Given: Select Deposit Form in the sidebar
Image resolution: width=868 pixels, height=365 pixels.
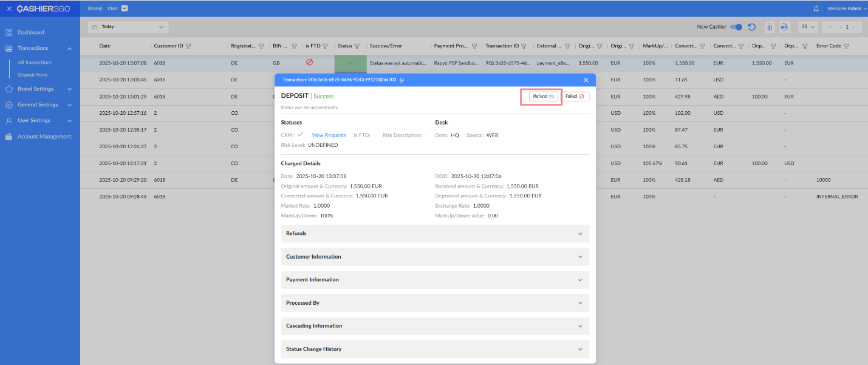Looking at the screenshot, I should [32, 75].
